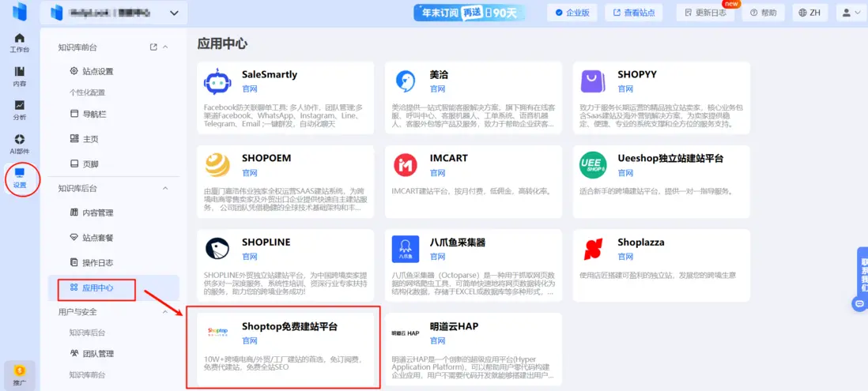This screenshot has width=868, height=391.
Task: Click the SHOPYY shopping bag logo
Action: pos(593,81)
